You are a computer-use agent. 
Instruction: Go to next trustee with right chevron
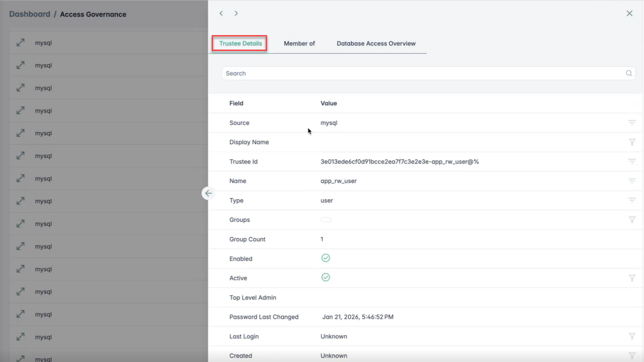[236, 14]
